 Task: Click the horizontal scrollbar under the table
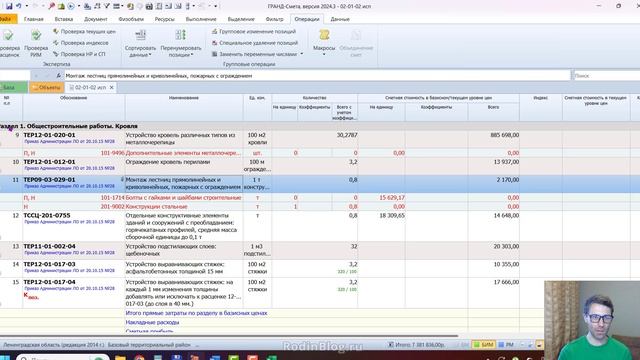click(x=229, y=336)
